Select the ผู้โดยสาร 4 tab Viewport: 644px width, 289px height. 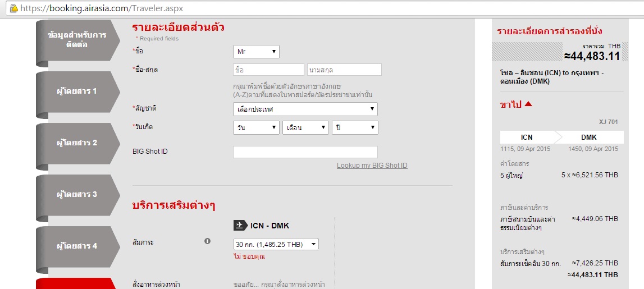(x=77, y=246)
